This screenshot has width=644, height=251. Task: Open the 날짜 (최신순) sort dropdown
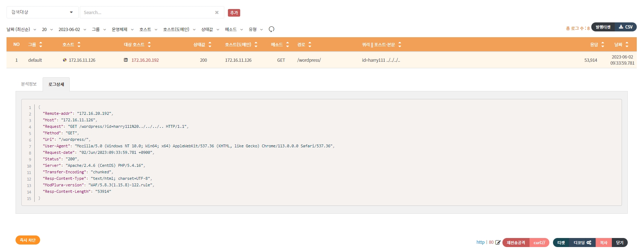coord(21,29)
